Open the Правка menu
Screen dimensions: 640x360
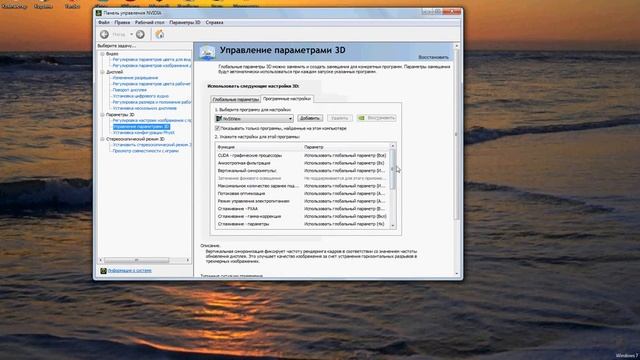click(x=122, y=22)
